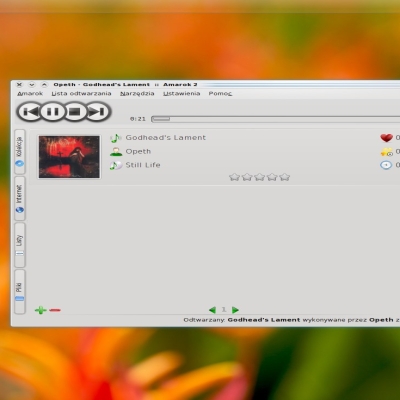
Task: Click the red minus remove applet icon
Action: pos(55,310)
